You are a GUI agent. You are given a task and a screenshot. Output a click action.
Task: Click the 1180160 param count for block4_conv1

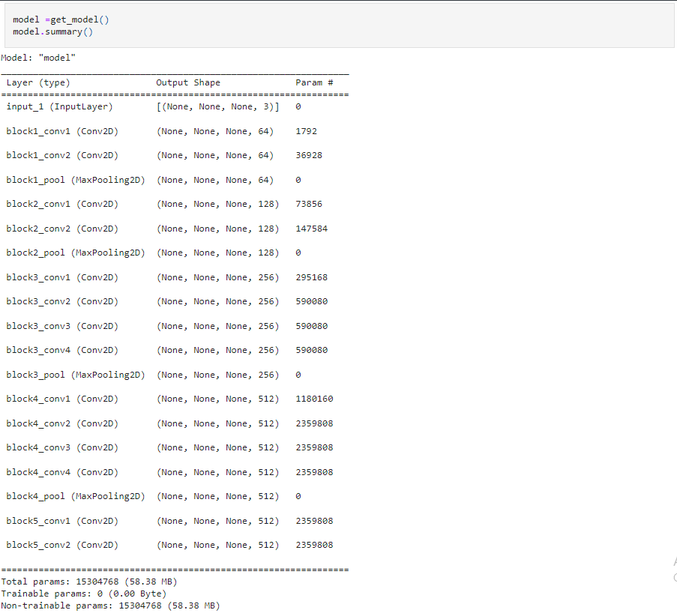coord(314,399)
